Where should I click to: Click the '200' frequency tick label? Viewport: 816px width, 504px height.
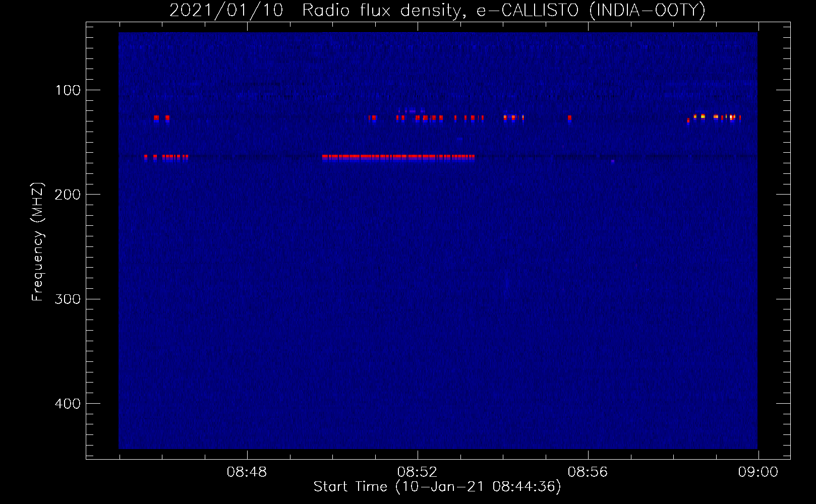click(68, 195)
